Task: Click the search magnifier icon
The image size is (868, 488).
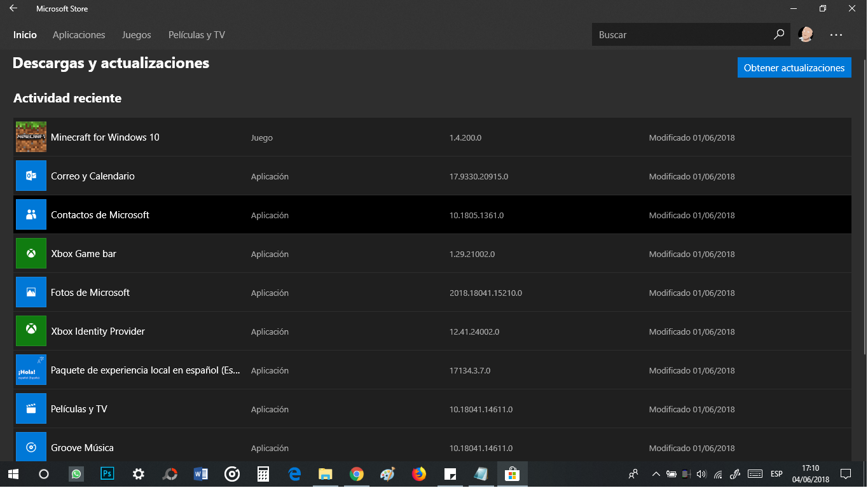Action: point(779,34)
